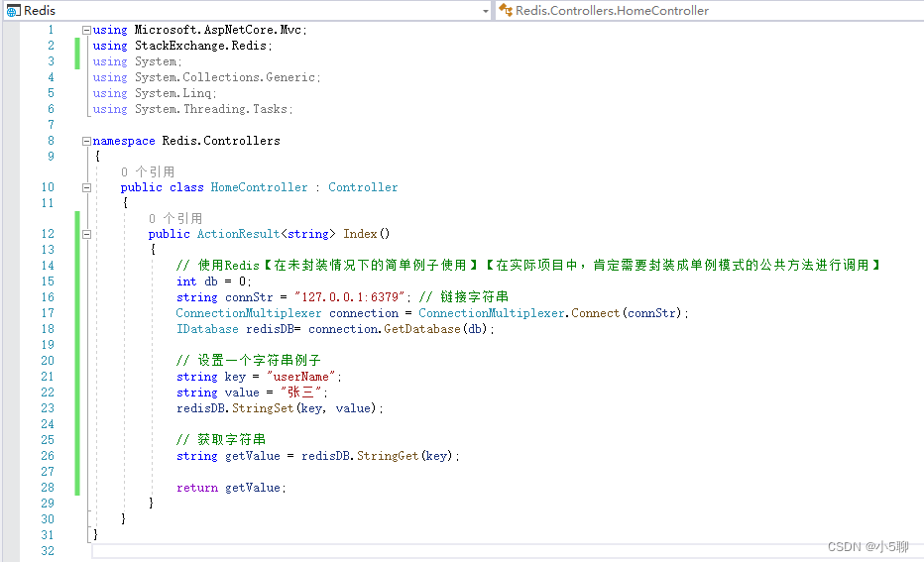Click line number 15 in the gutter
Image resolution: width=924 pixels, height=562 pixels.
click(x=48, y=281)
